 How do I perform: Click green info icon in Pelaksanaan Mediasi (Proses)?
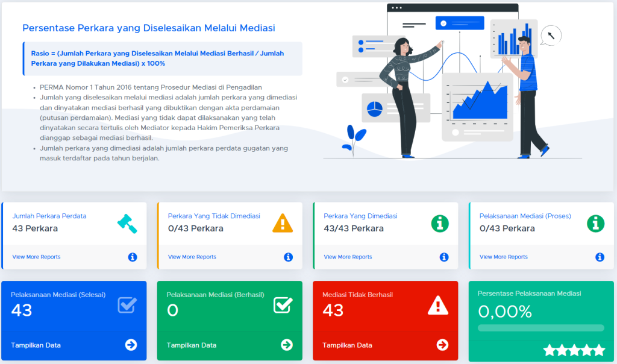595,224
